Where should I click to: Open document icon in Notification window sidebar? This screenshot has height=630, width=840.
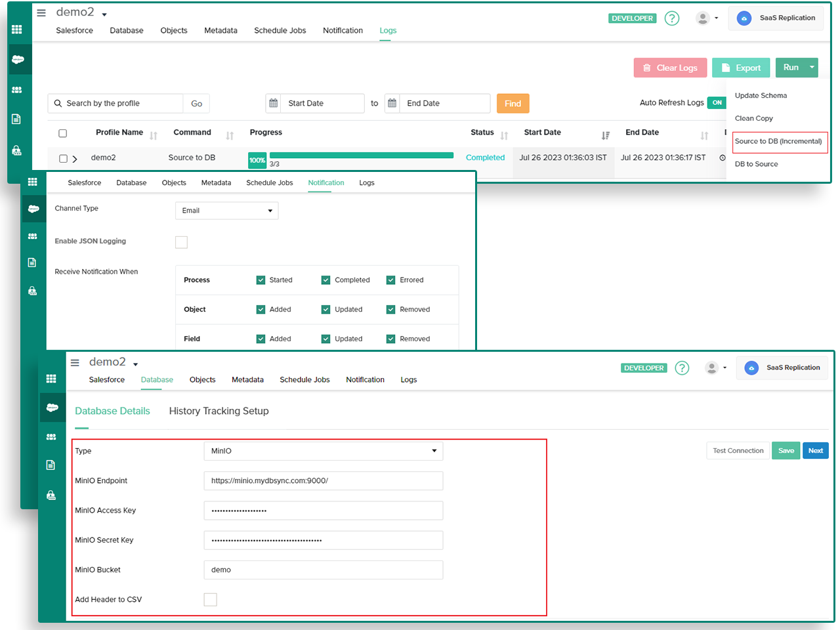(x=32, y=262)
